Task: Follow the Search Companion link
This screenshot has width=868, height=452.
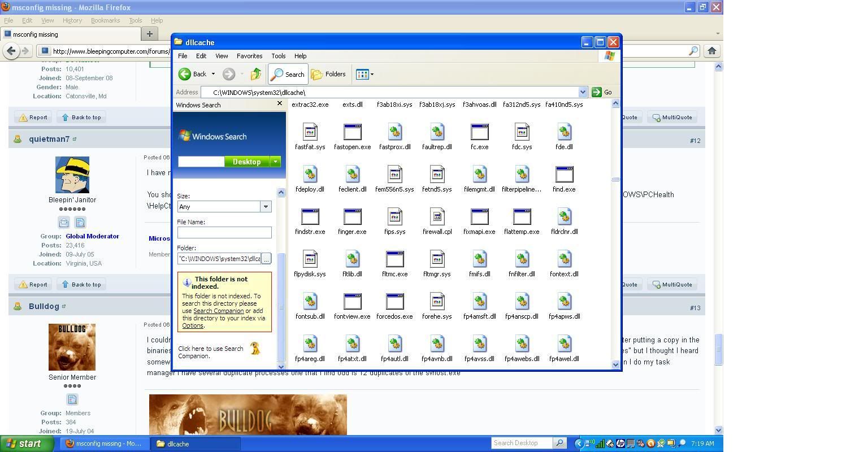Action: [218, 311]
